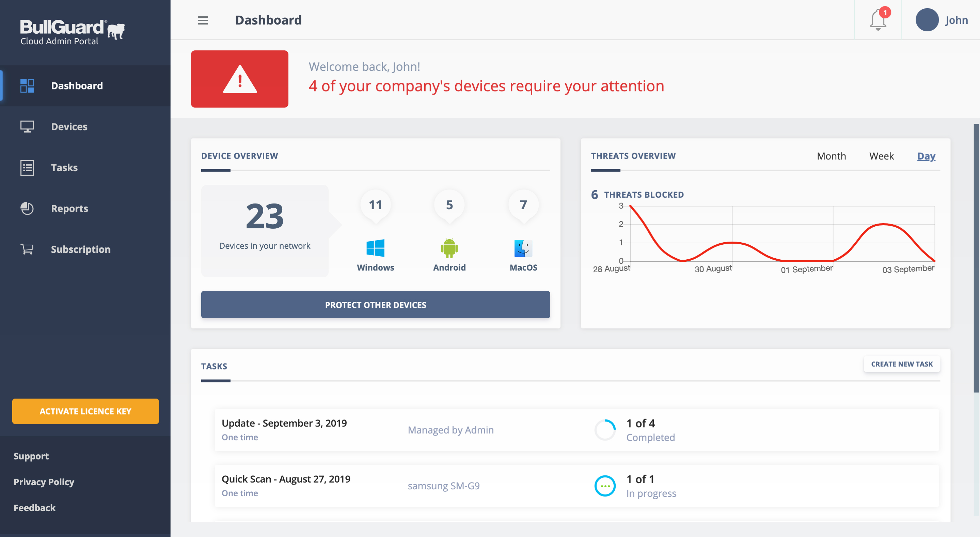Click the in-progress status circle
Screen dimensions: 980x537
coord(605,486)
